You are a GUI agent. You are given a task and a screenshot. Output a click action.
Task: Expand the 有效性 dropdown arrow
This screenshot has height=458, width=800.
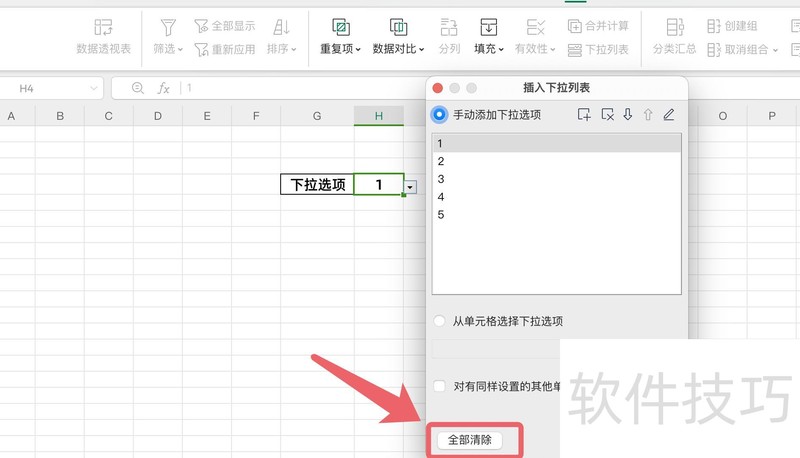point(553,49)
